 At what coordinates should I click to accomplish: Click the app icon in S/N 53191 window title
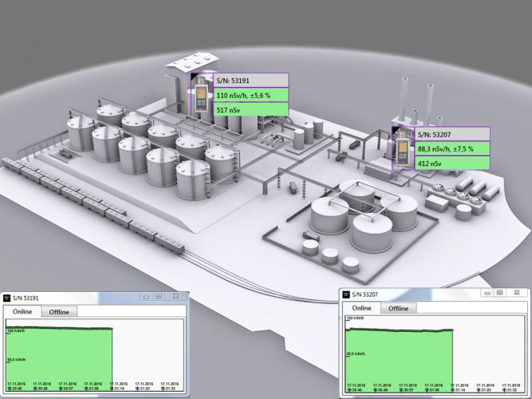6,297
